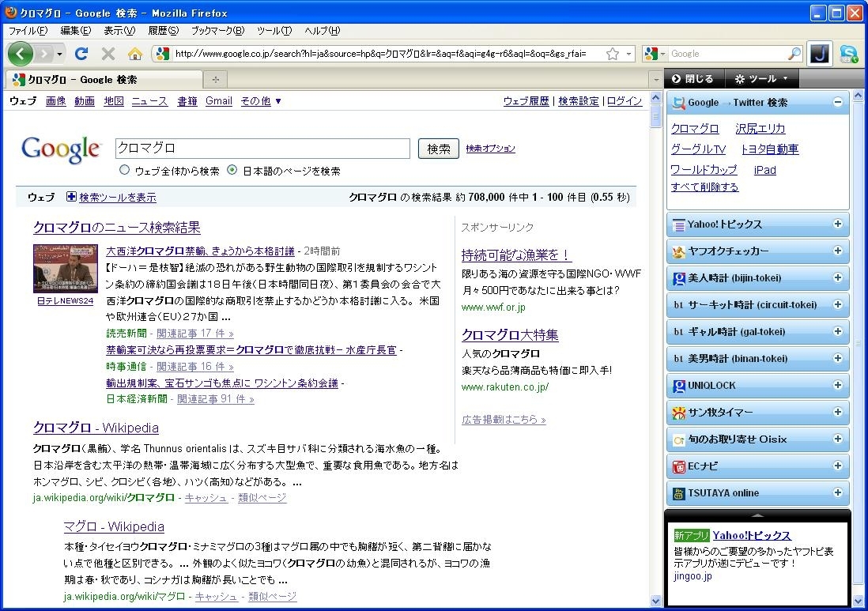This screenshot has height=611, width=868.
Task: Open the ブックマーク menu
Action: pyautogui.click(x=217, y=31)
